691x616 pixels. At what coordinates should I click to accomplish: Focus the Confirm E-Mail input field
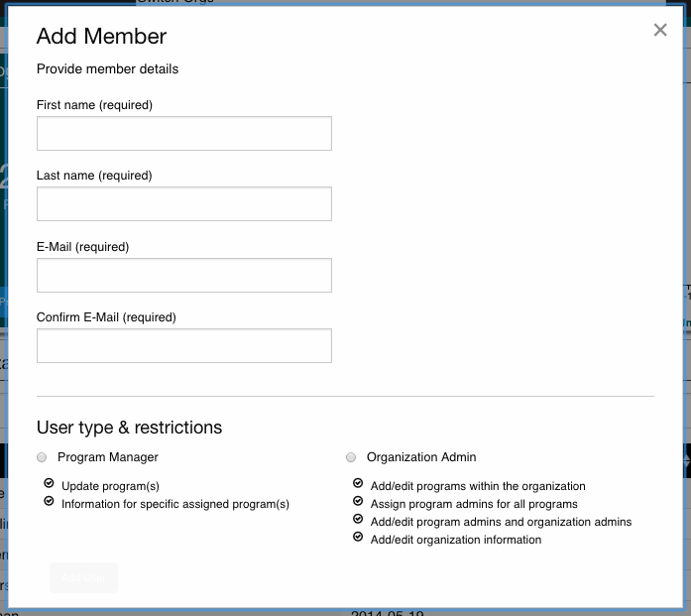pos(184,346)
